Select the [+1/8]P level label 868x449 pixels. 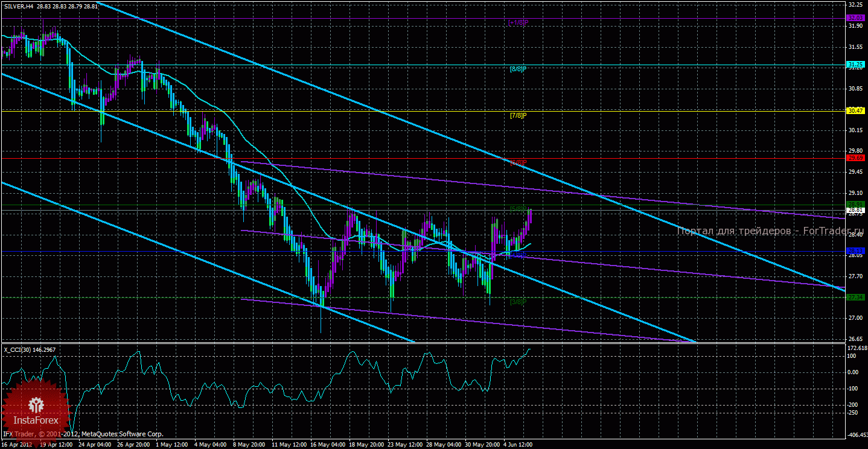click(518, 22)
